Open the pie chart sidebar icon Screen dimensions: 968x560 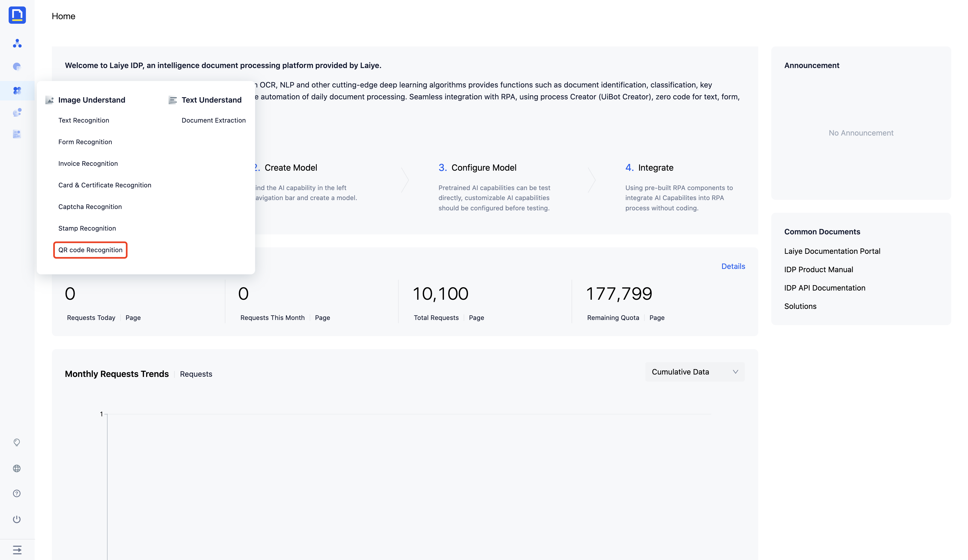[17, 67]
